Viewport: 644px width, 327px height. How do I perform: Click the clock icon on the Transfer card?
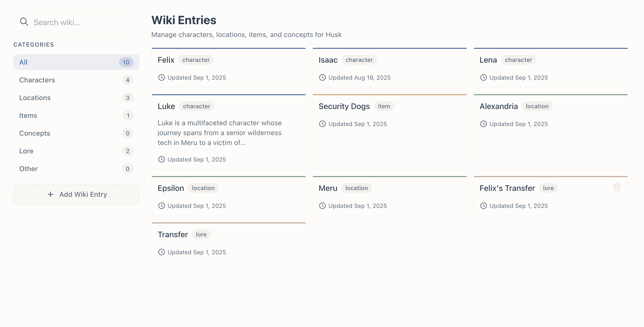point(162,252)
